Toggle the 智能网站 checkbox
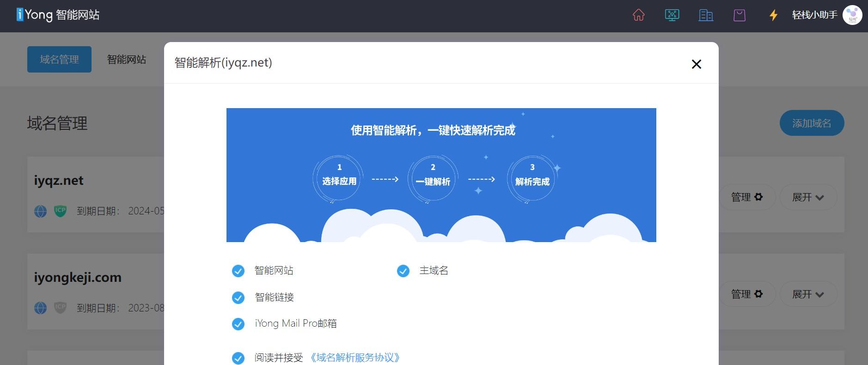The image size is (868, 365). tap(238, 271)
